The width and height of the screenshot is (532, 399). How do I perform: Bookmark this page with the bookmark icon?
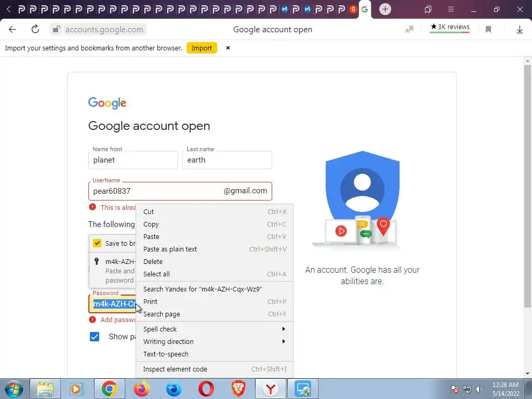coord(488,30)
